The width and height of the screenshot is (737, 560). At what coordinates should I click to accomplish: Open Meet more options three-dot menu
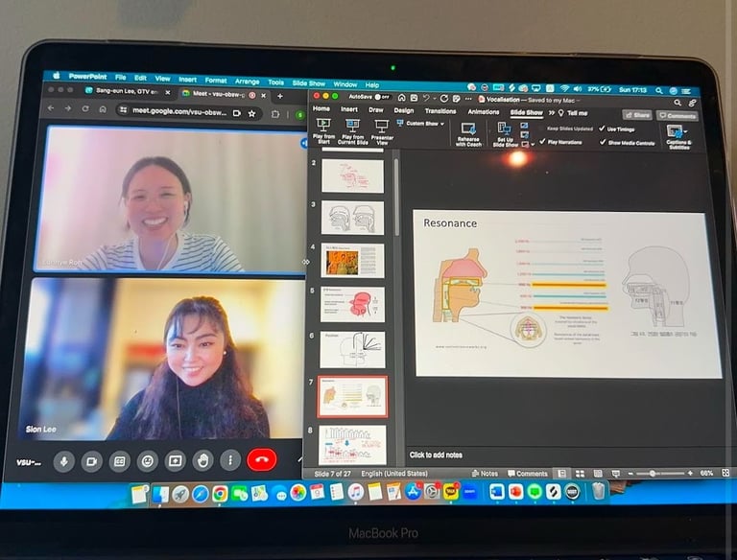tap(230, 460)
